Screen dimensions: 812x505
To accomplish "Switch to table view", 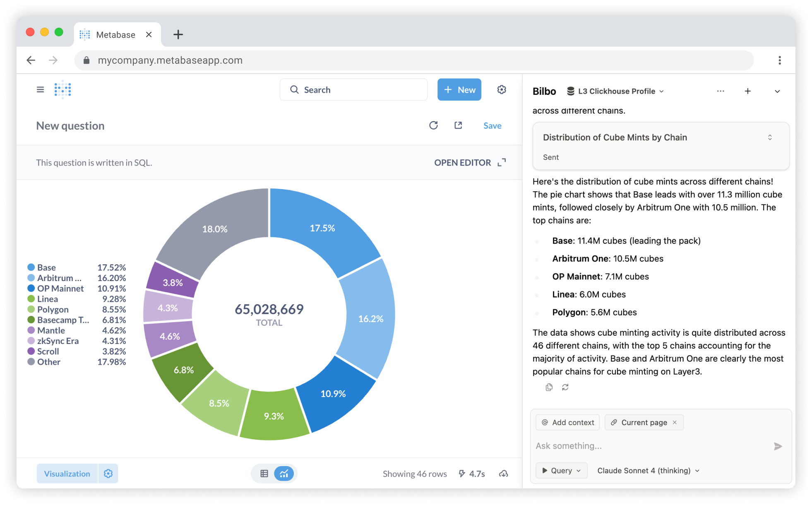I will point(264,474).
